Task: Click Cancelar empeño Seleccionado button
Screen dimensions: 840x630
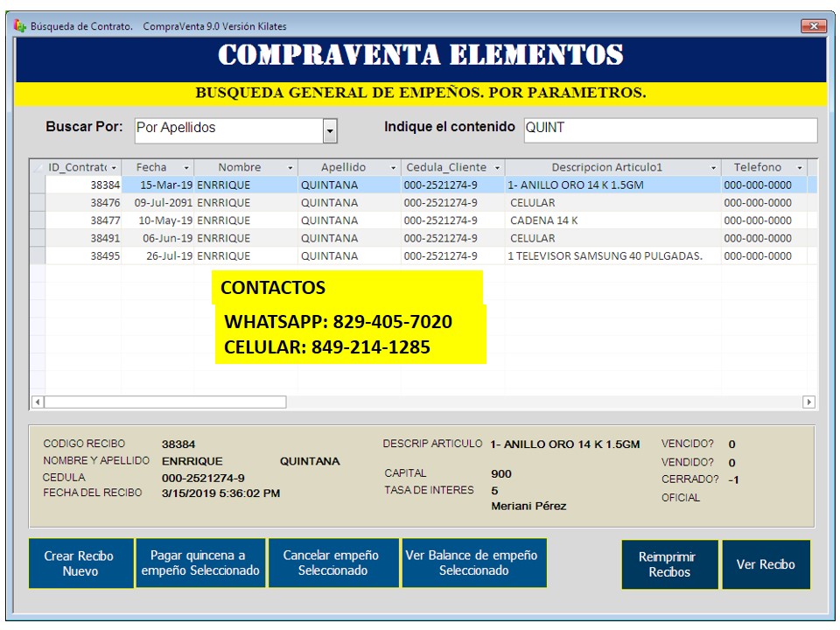Action: (333, 563)
